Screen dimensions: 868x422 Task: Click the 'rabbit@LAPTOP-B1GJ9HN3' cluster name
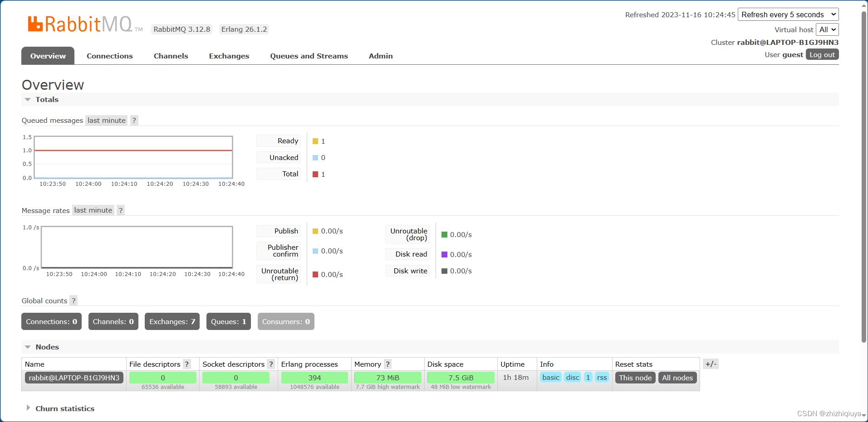pos(788,42)
